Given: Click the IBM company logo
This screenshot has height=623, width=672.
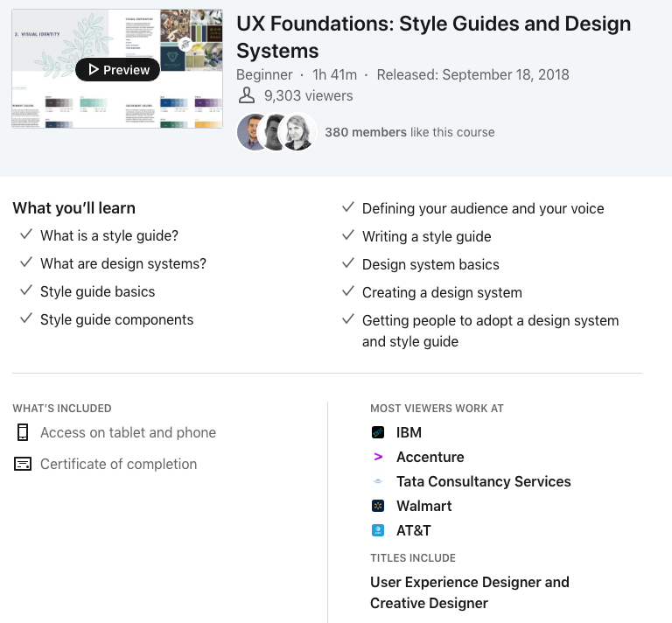Looking at the screenshot, I should [378, 432].
